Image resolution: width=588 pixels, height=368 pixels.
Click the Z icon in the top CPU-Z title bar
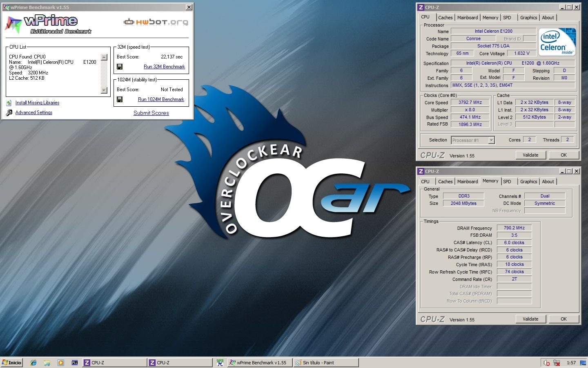click(x=421, y=7)
